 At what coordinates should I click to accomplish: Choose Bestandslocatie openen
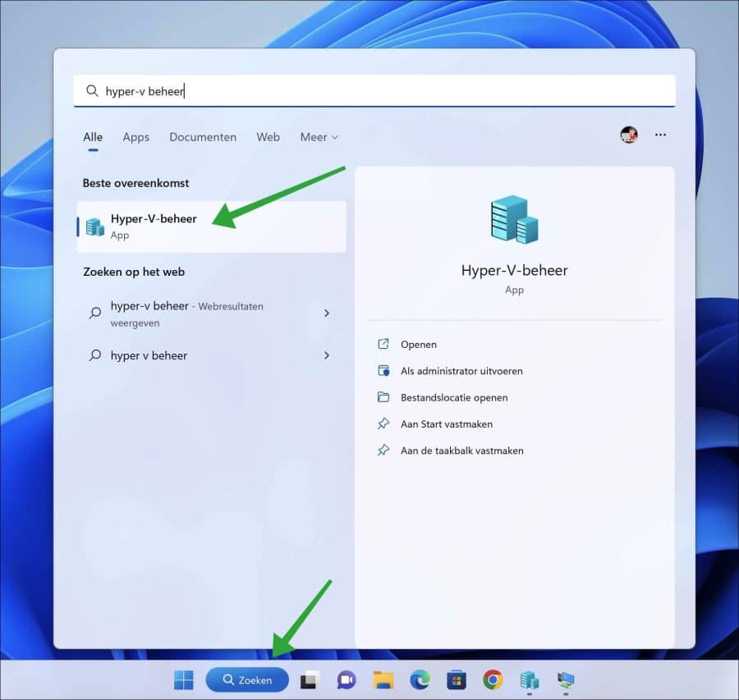pyautogui.click(x=454, y=397)
